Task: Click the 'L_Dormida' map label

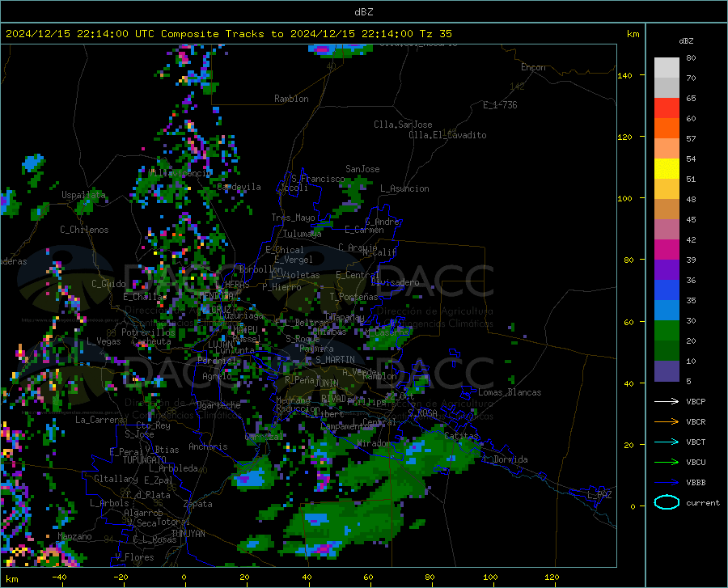Action: pos(506,459)
